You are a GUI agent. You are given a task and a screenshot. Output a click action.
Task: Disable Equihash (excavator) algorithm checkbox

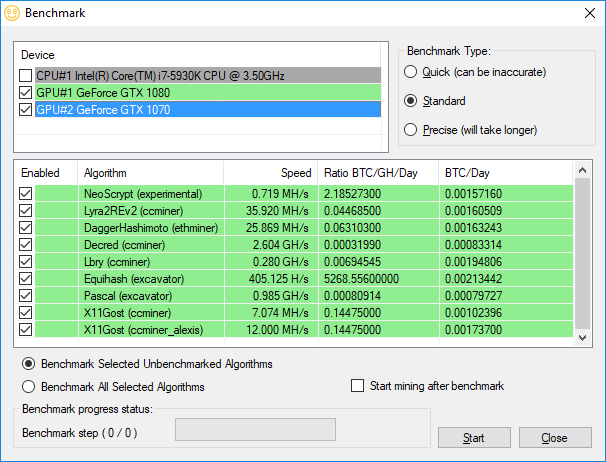pyautogui.click(x=26, y=278)
